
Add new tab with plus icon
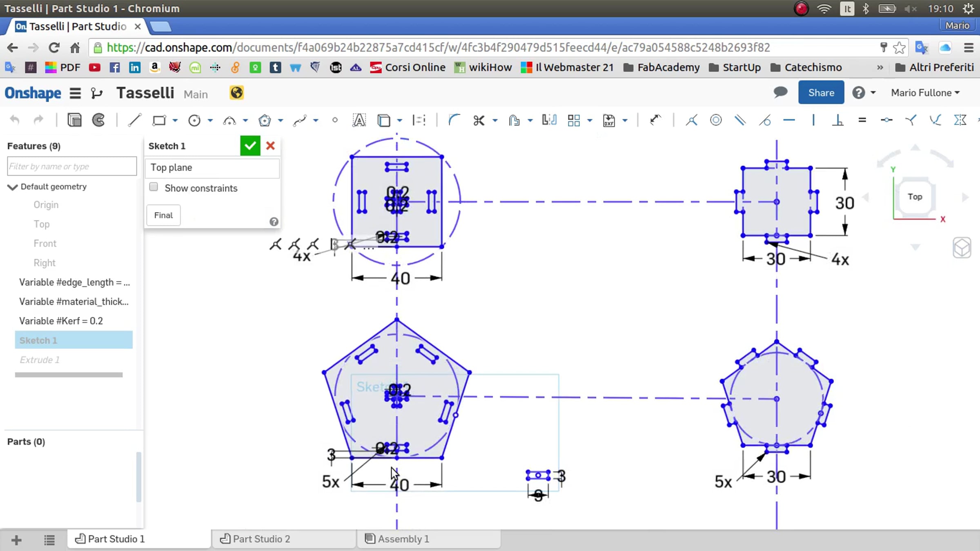[16, 540]
